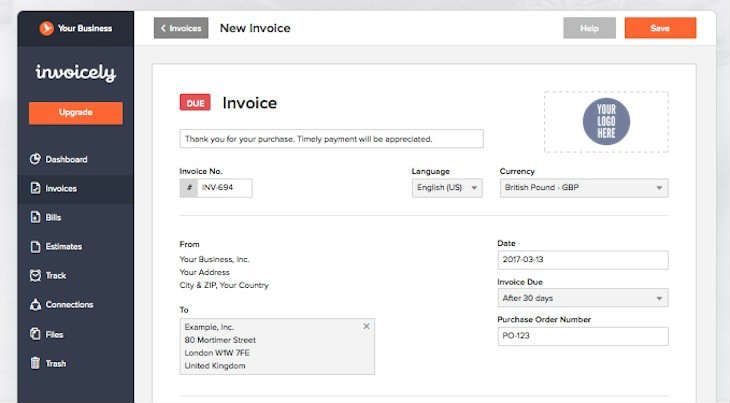The width and height of the screenshot is (730, 403).
Task: Click the Date field 2017-03-13
Action: pyautogui.click(x=582, y=260)
